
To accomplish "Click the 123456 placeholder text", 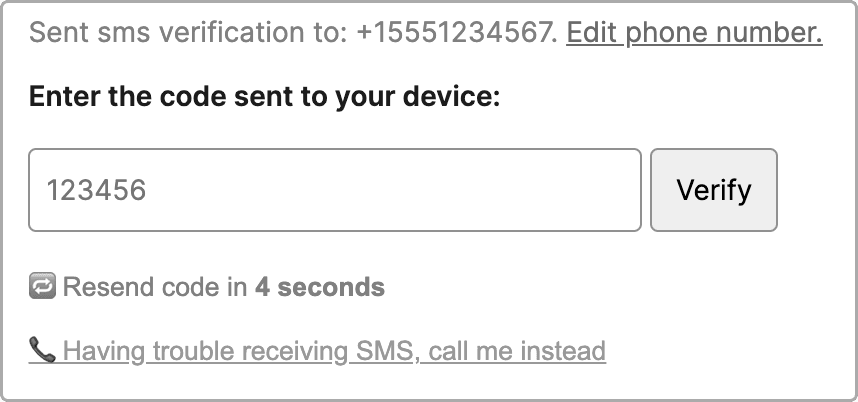I will [97, 190].
